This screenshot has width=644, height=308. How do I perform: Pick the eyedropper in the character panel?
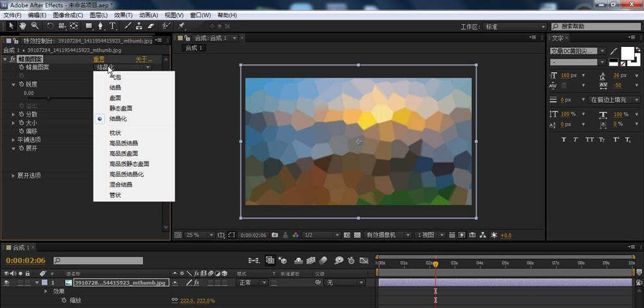pyautogui.click(x=614, y=51)
